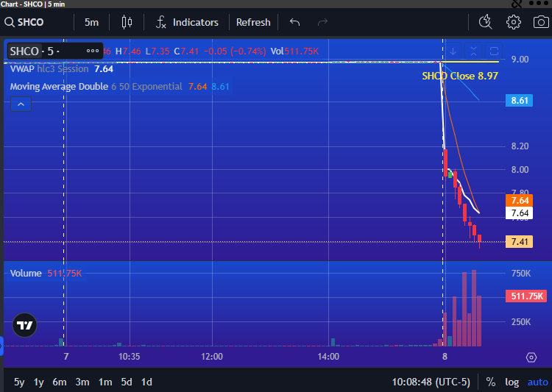Select the 5d date range

(x=127, y=382)
